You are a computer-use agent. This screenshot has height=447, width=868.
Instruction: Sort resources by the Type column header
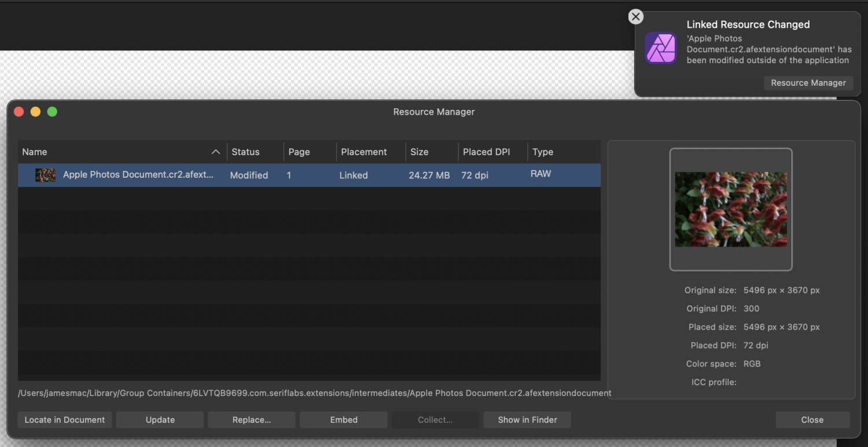click(x=543, y=152)
